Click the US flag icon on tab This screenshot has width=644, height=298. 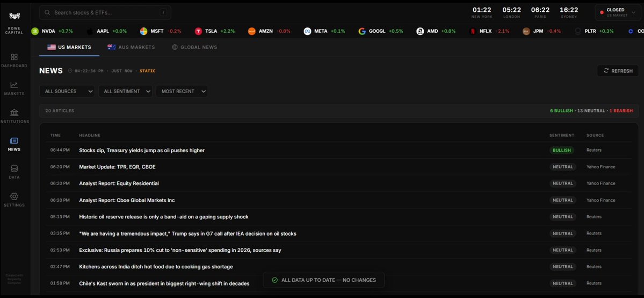(52, 47)
